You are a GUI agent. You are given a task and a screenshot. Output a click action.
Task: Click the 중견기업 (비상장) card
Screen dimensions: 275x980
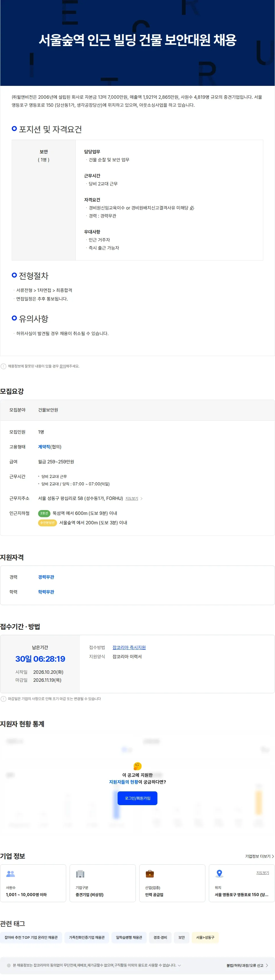pyautogui.click(x=103, y=883)
